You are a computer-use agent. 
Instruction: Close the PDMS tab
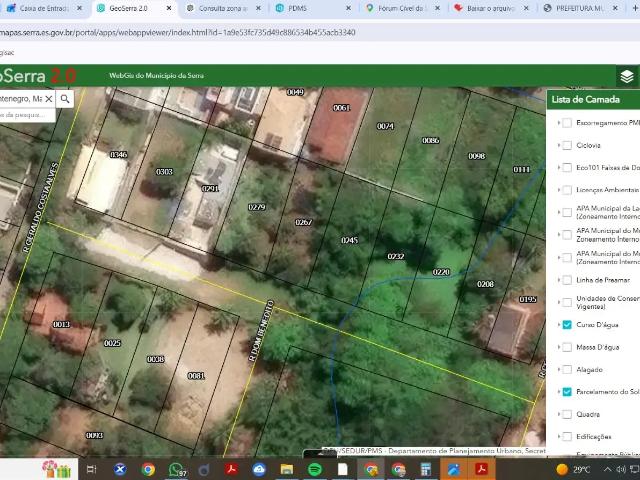point(348,8)
